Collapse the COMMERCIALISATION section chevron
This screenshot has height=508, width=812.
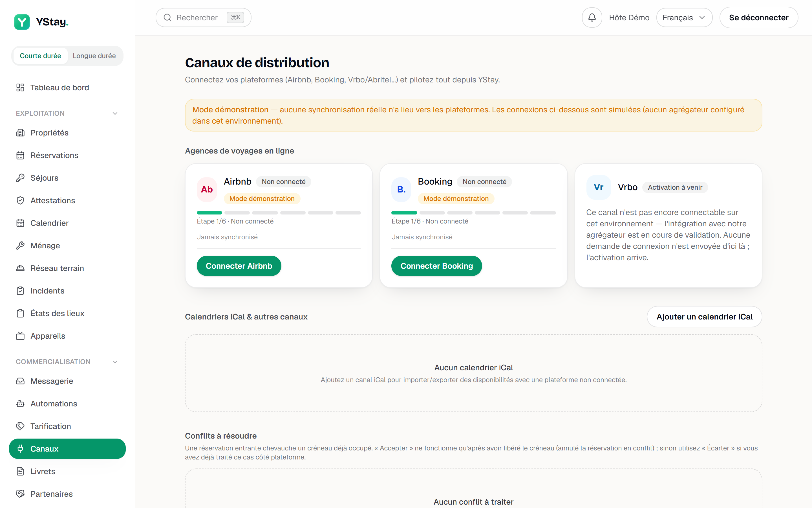click(115, 362)
